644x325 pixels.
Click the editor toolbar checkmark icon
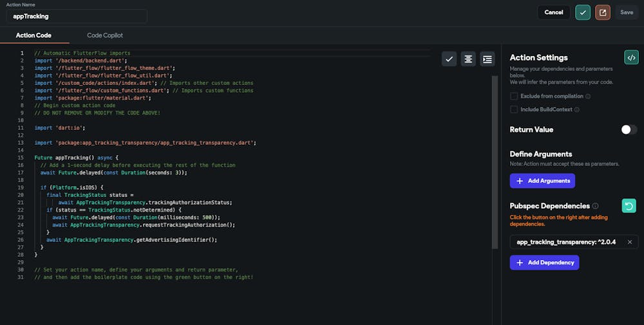coord(450,59)
